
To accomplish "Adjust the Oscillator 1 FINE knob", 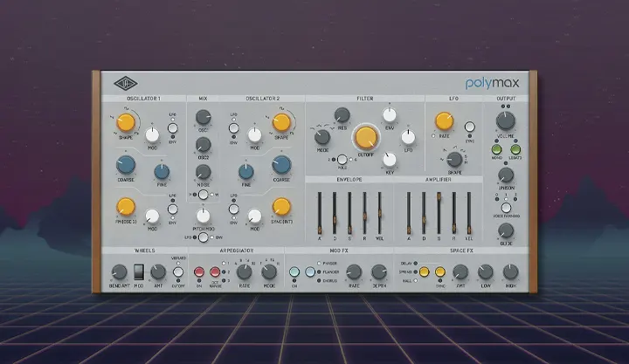I will tap(162, 172).
